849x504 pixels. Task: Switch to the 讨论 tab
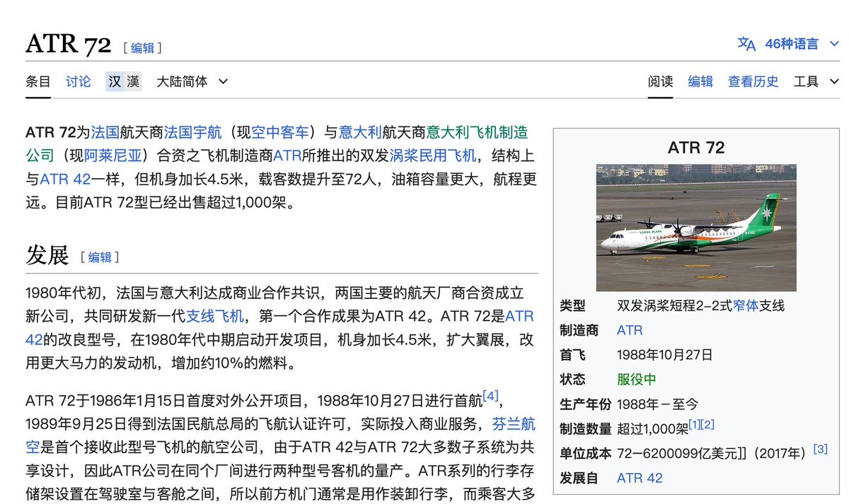[79, 81]
